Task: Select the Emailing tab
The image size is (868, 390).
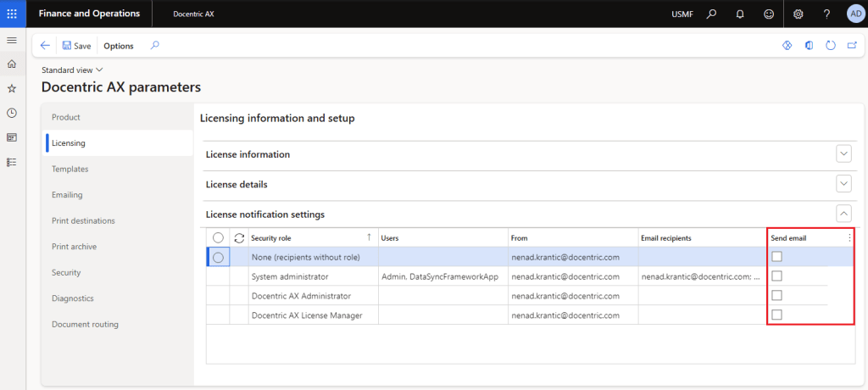Action: (x=118, y=194)
